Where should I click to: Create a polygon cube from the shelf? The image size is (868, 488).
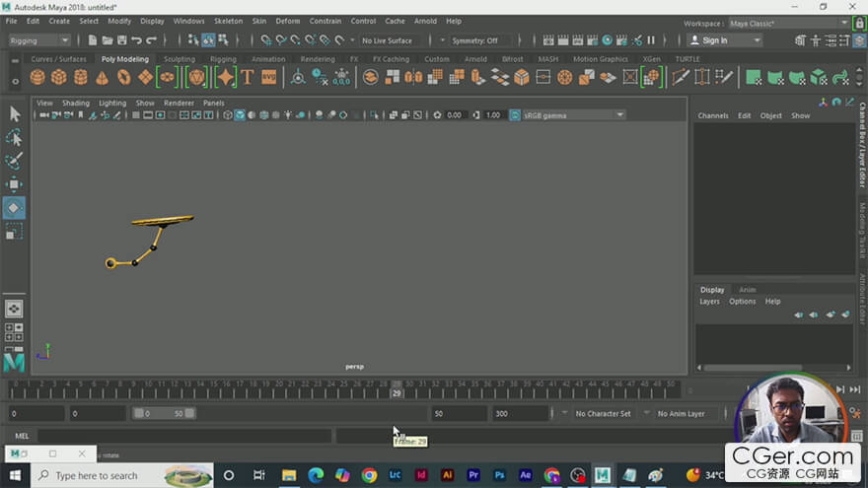(x=59, y=77)
